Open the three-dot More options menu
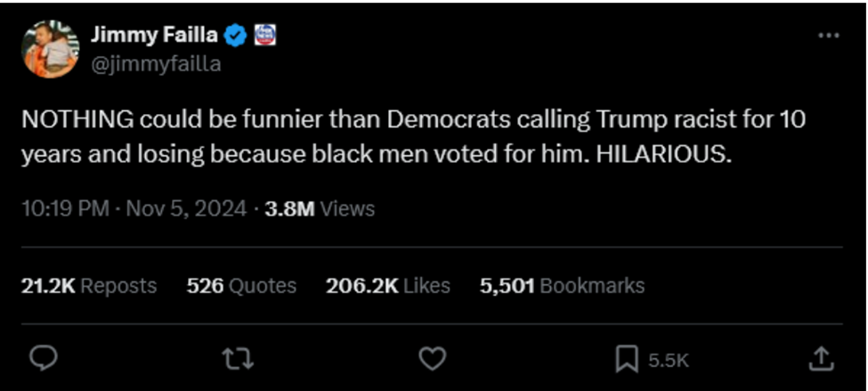 point(828,36)
